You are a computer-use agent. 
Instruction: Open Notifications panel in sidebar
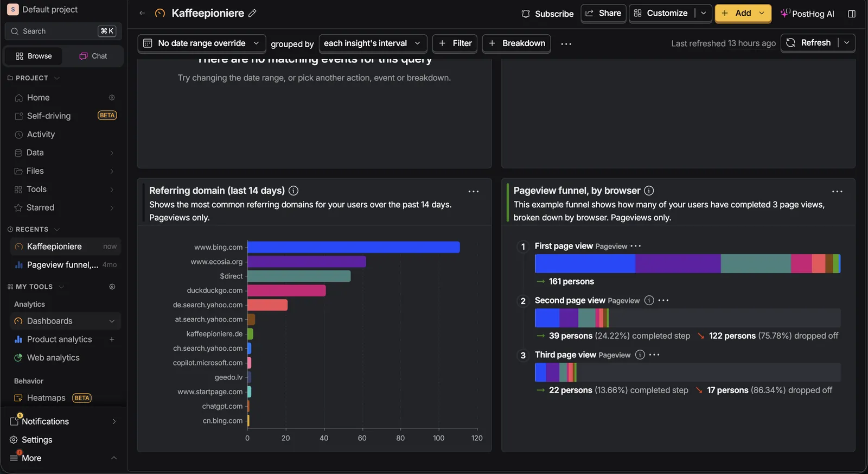(63, 421)
